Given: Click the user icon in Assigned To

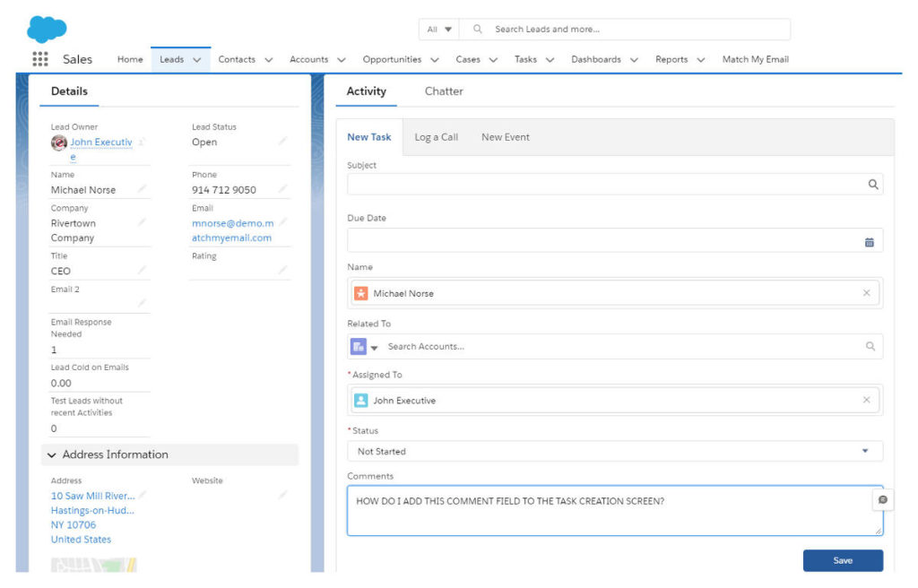Looking at the screenshot, I should [361, 401].
